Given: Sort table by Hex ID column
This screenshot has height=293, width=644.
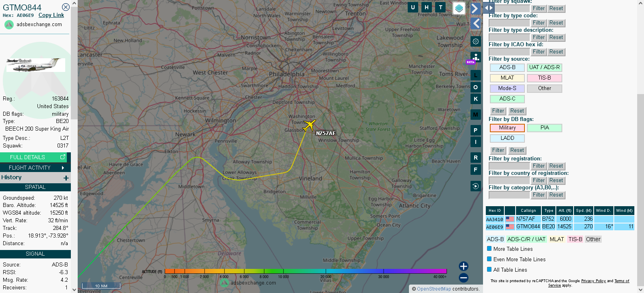Looking at the screenshot, I should (495, 211).
